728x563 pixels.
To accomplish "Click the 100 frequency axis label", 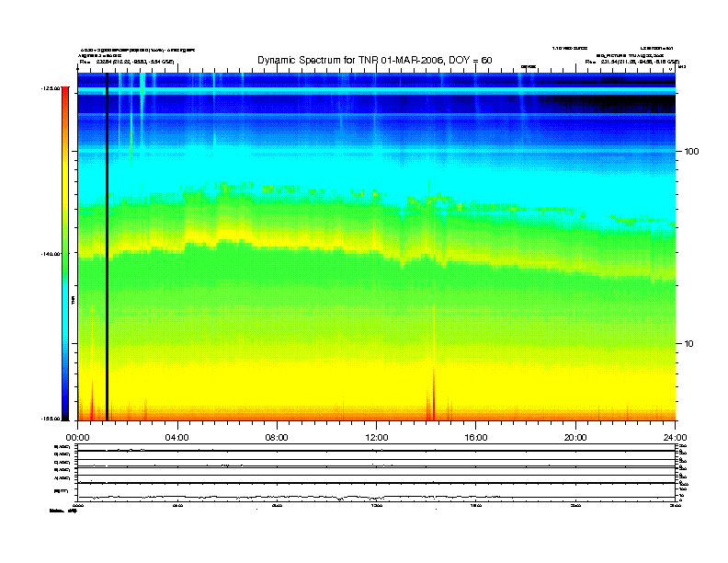I will [x=691, y=152].
